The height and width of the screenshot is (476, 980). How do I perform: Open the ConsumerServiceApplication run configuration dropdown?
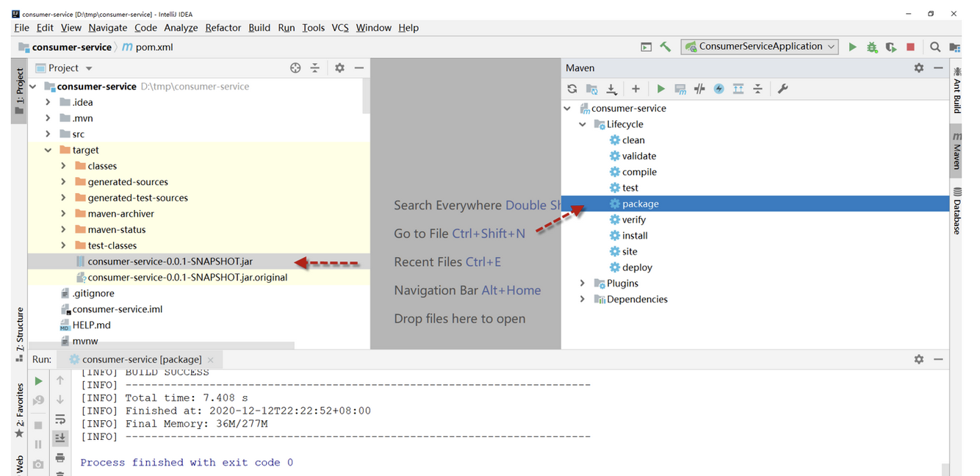(760, 46)
